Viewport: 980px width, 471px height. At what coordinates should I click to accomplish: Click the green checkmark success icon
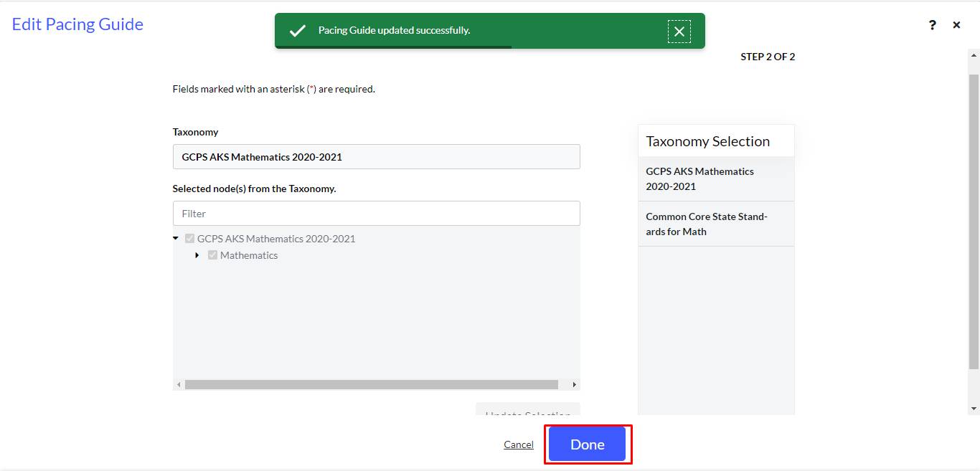pyautogui.click(x=297, y=31)
